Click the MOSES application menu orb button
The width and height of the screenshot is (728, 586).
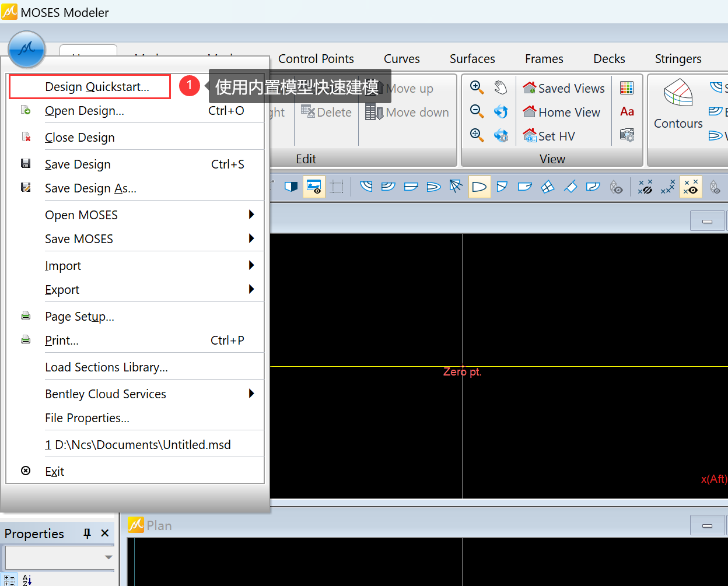[27, 50]
